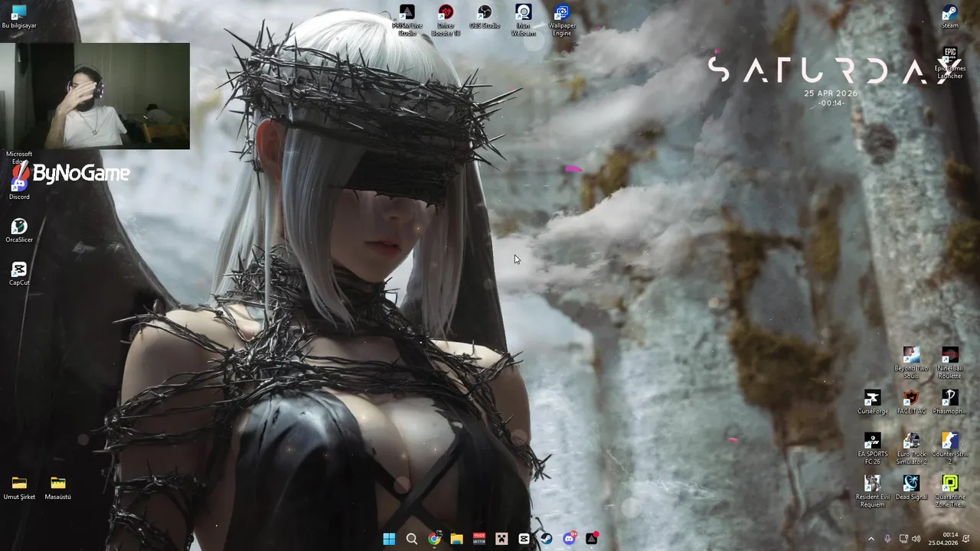
Task: Select EA SPORTS FC 26 shortcut
Action: (872, 449)
